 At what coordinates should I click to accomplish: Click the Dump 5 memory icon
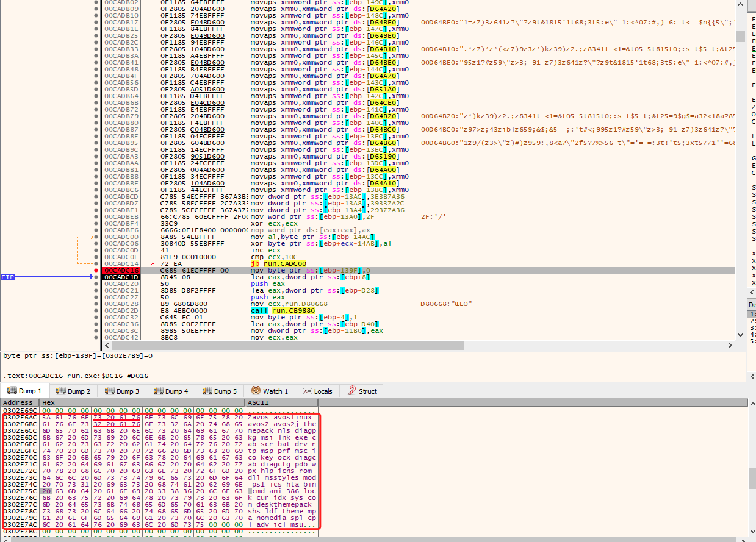pyautogui.click(x=207, y=391)
